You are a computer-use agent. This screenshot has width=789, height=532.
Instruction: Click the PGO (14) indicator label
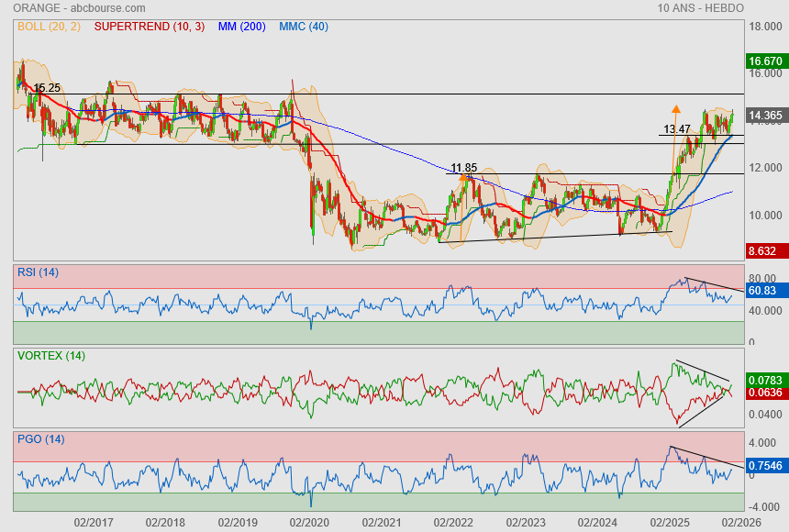40,438
